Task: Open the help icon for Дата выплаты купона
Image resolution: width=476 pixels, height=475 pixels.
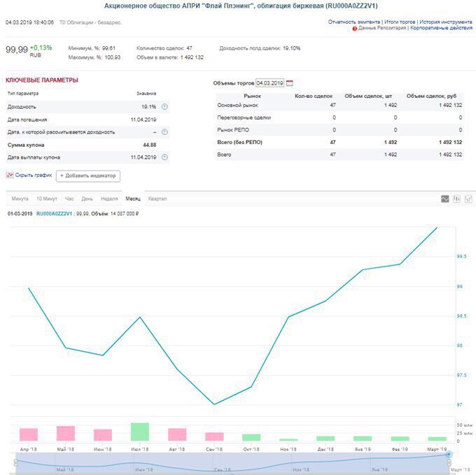Action: [x=164, y=157]
